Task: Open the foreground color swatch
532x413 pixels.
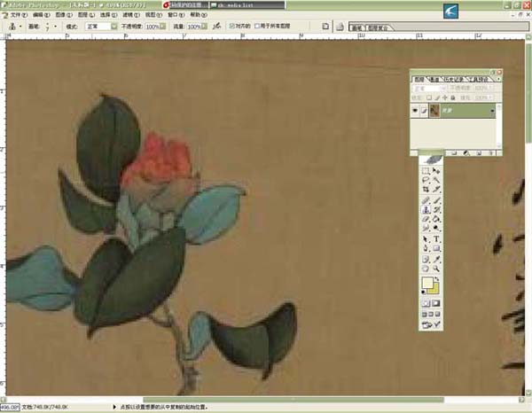Action: tap(427, 283)
